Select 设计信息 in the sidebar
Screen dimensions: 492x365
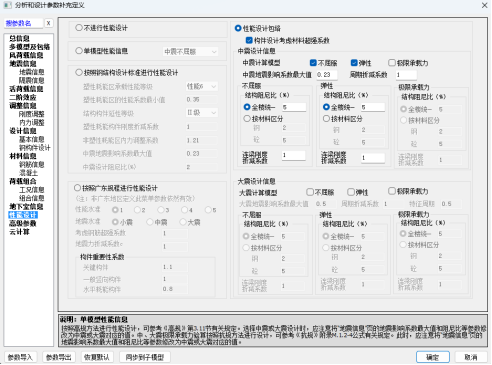[23, 131]
